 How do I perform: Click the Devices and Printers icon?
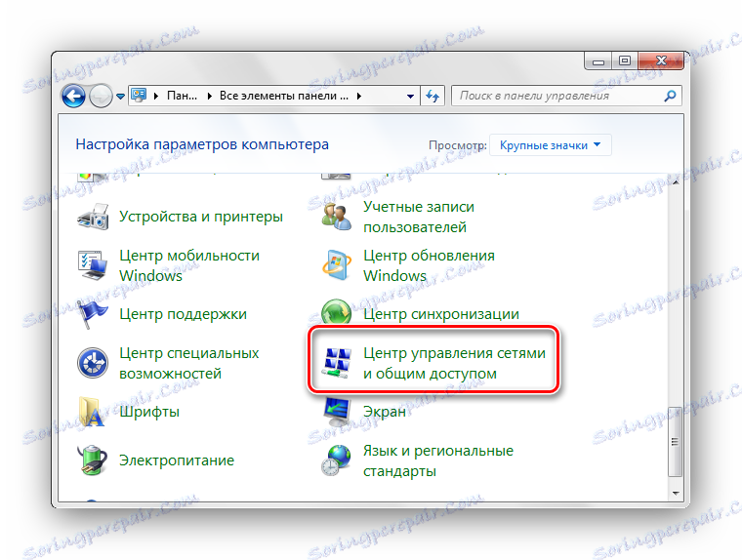tap(93, 217)
